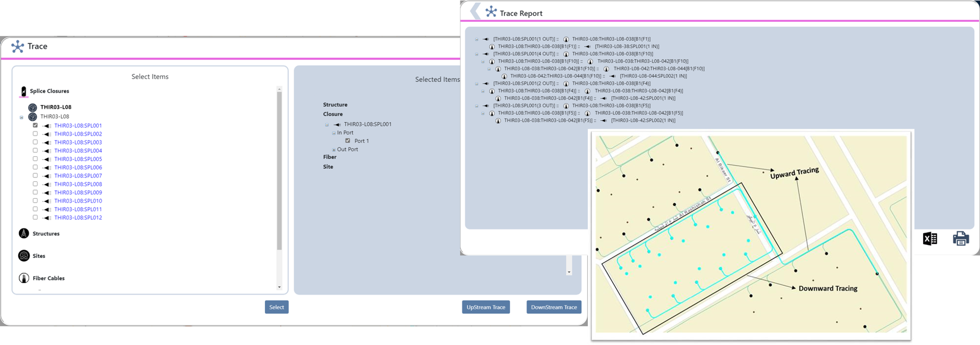Click the Splice Closures category icon

click(x=23, y=91)
